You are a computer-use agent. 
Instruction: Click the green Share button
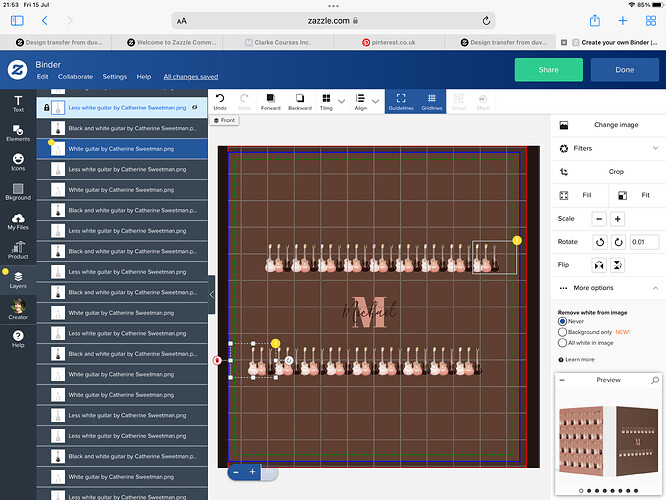(548, 70)
